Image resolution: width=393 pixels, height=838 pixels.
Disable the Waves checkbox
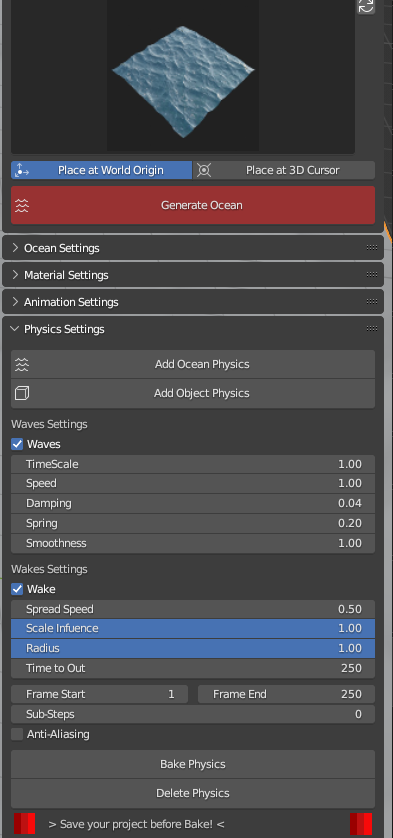pos(17,444)
